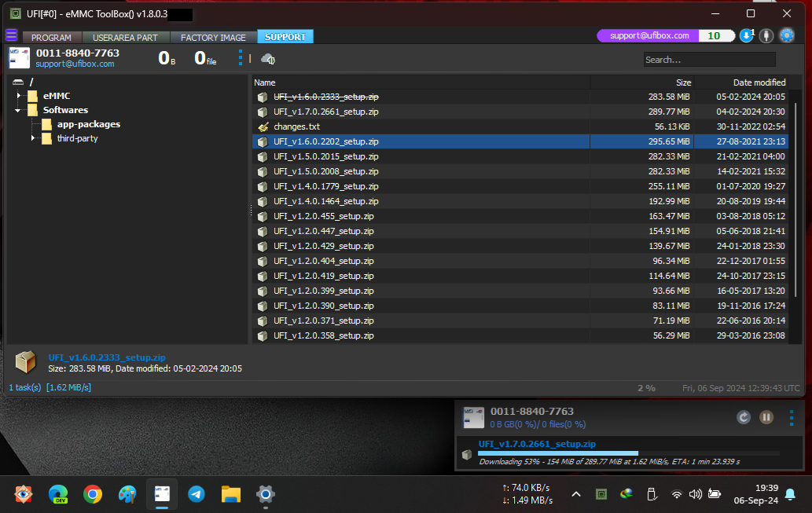
Task: Open the Paint palette app in taskbar
Action: point(127,494)
